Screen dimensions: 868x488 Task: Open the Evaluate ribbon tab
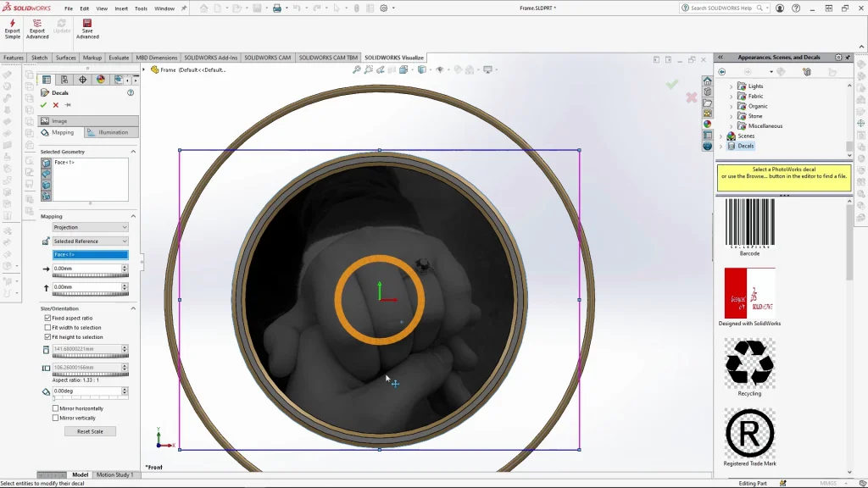119,58
